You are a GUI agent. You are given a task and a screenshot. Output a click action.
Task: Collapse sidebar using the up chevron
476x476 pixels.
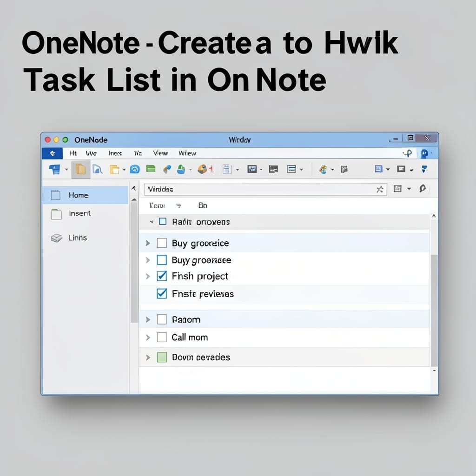(133, 189)
